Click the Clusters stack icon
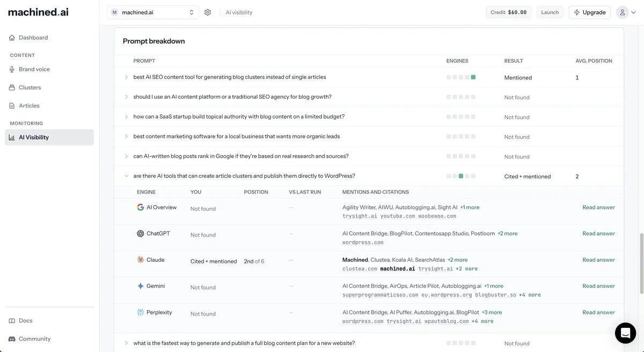644x352 pixels. 12,88
